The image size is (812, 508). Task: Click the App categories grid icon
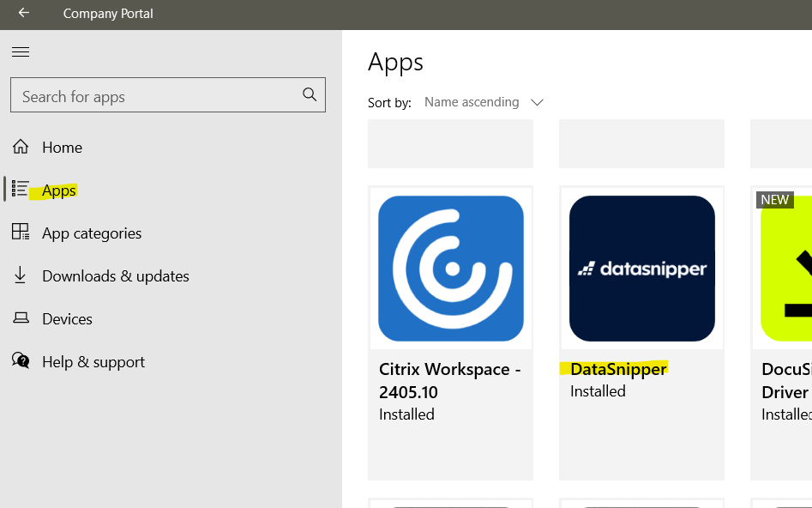click(21, 231)
